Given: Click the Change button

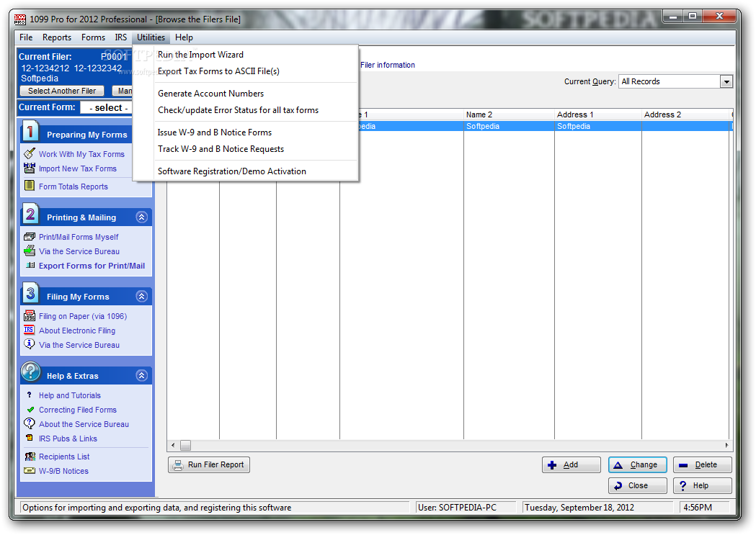Looking at the screenshot, I should [x=637, y=464].
